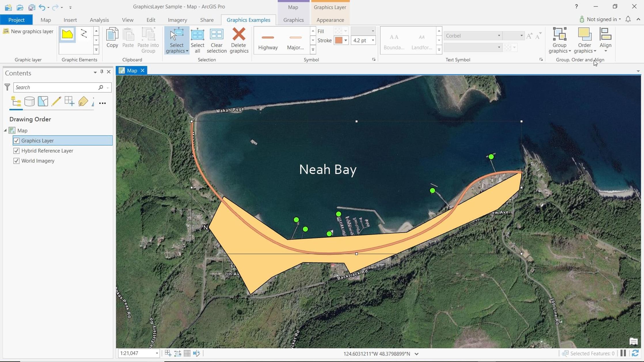Click the Delete graphics icon

point(239,34)
